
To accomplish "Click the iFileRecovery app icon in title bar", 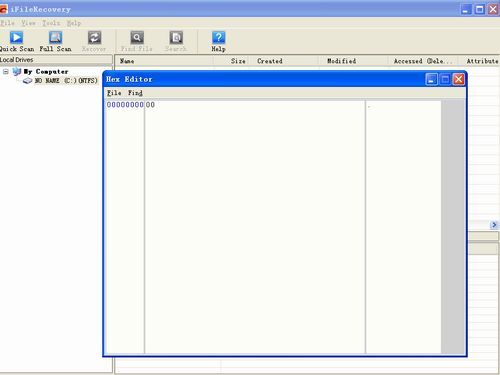I will pyautogui.click(x=3, y=9).
